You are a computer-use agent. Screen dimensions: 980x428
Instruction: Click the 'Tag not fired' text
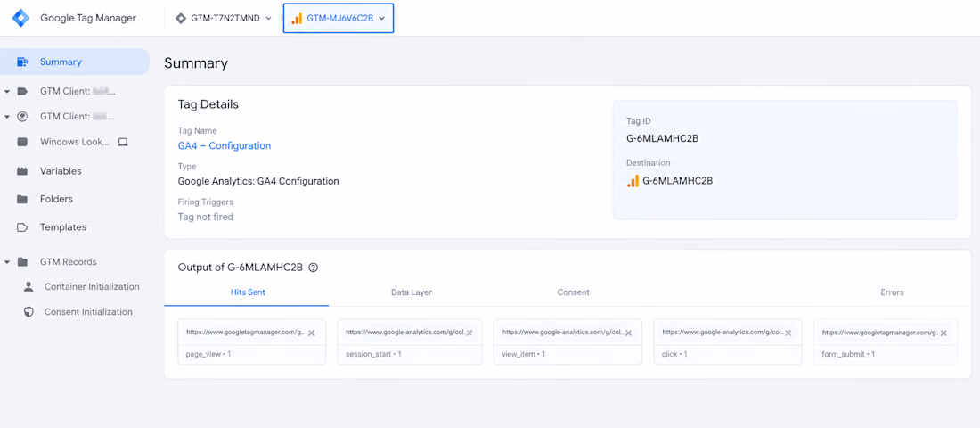pos(206,218)
